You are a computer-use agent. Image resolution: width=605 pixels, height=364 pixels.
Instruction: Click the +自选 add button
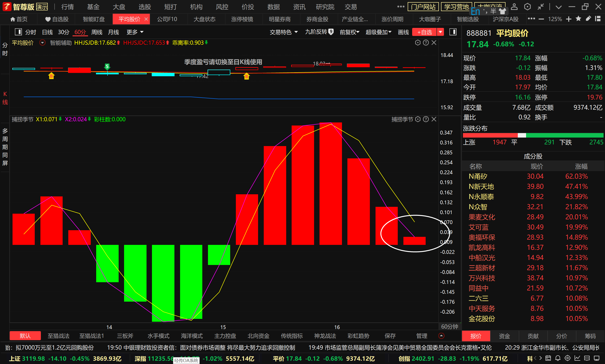424,32
